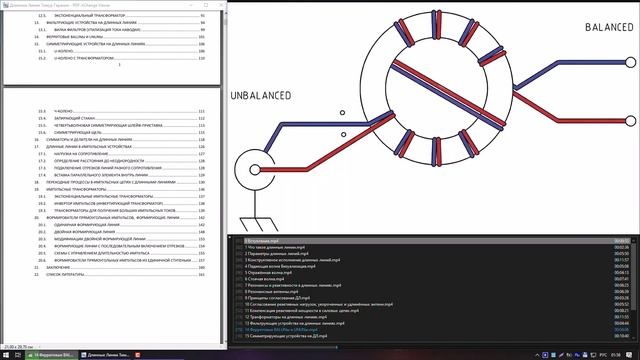Open the notification center icon
This screenshot has width=640, height=360.
pos(629,355)
